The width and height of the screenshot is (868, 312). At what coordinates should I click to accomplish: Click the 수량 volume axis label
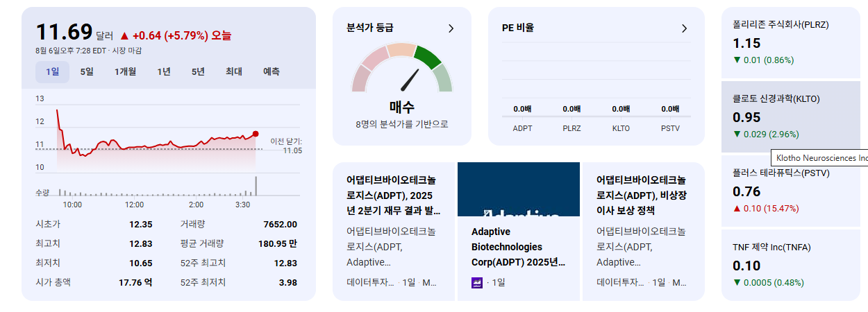point(42,191)
